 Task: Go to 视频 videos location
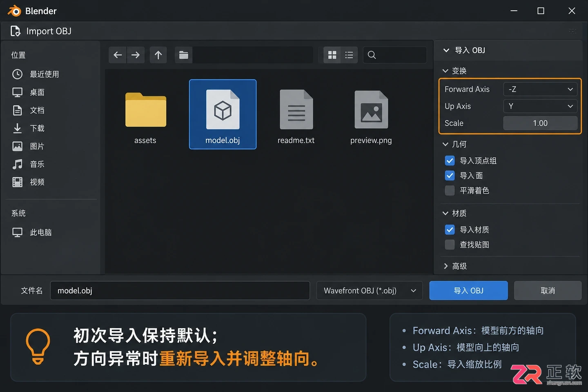(29, 182)
